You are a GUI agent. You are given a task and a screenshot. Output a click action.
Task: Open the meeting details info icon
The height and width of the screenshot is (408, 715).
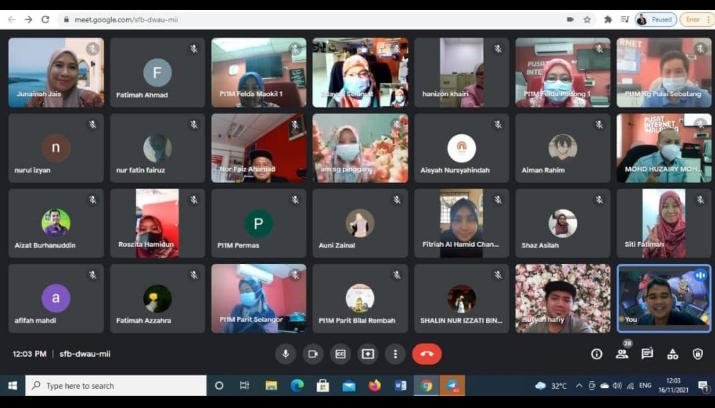tap(597, 354)
